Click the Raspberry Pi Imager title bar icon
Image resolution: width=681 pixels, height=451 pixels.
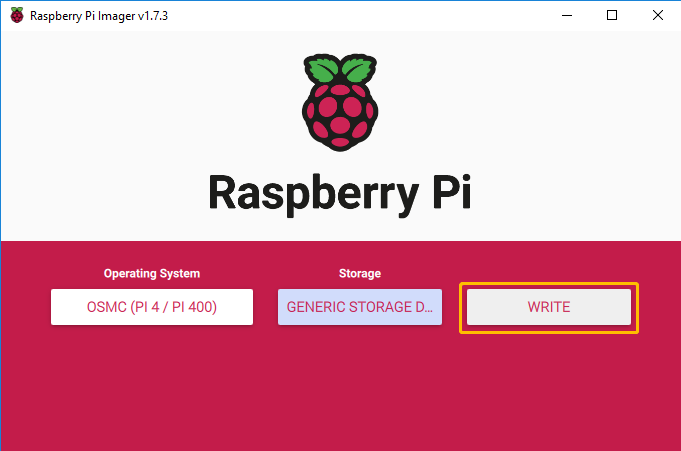tap(17, 15)
